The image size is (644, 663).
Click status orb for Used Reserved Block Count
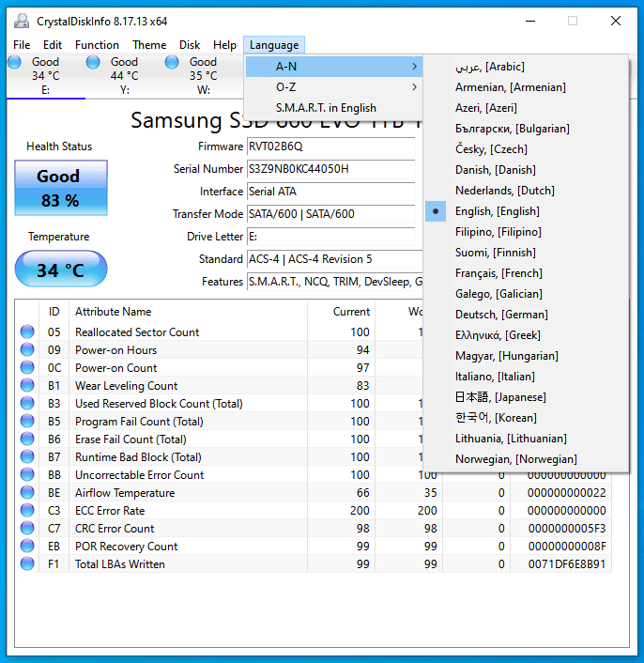(27, 403)
